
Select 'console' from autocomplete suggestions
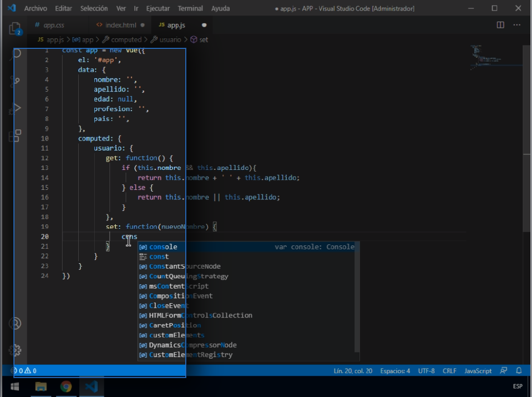(x=163, y=247)
